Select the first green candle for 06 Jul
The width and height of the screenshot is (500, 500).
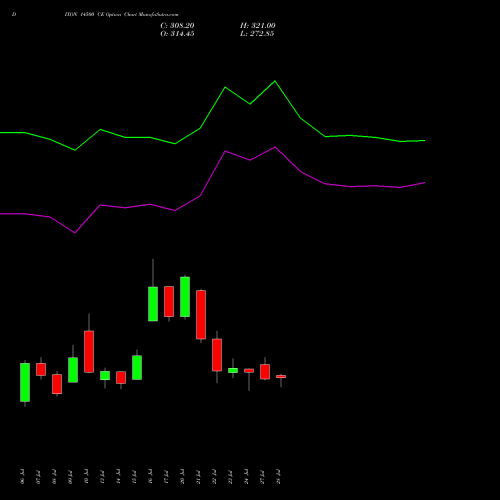25,382
